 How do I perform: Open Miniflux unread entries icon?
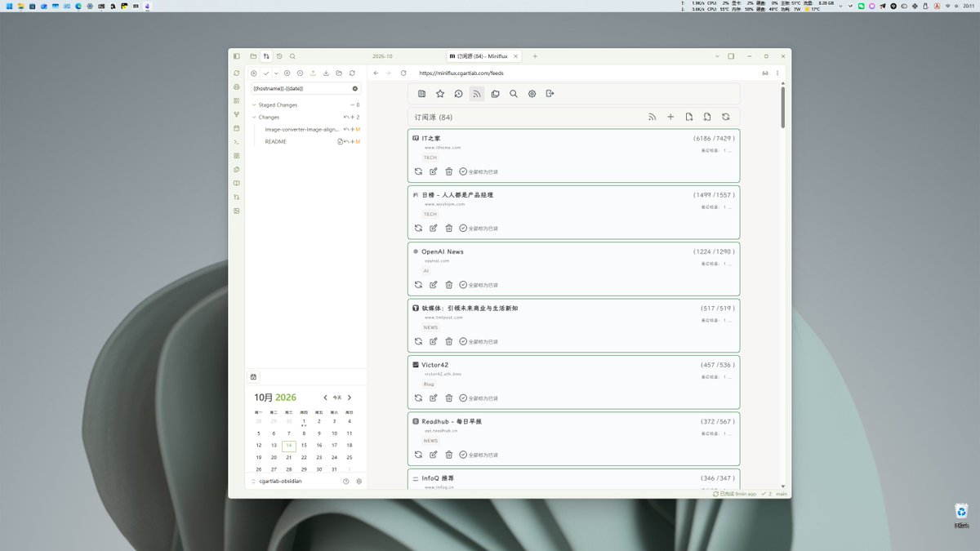click(421, 94)
